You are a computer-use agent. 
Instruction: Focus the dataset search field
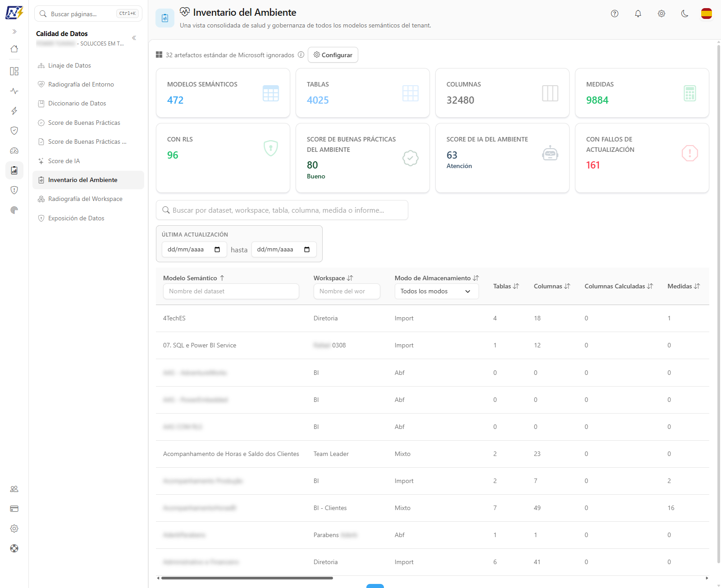coord(282,210)
